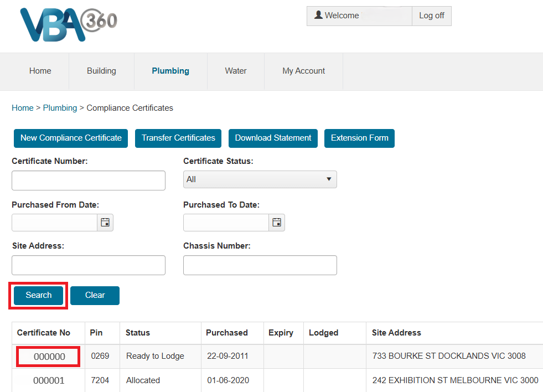Image resolution: width=543 pixels, height=392 pixels.
Task: Click Download Statement button
Action: pos(273,138)
